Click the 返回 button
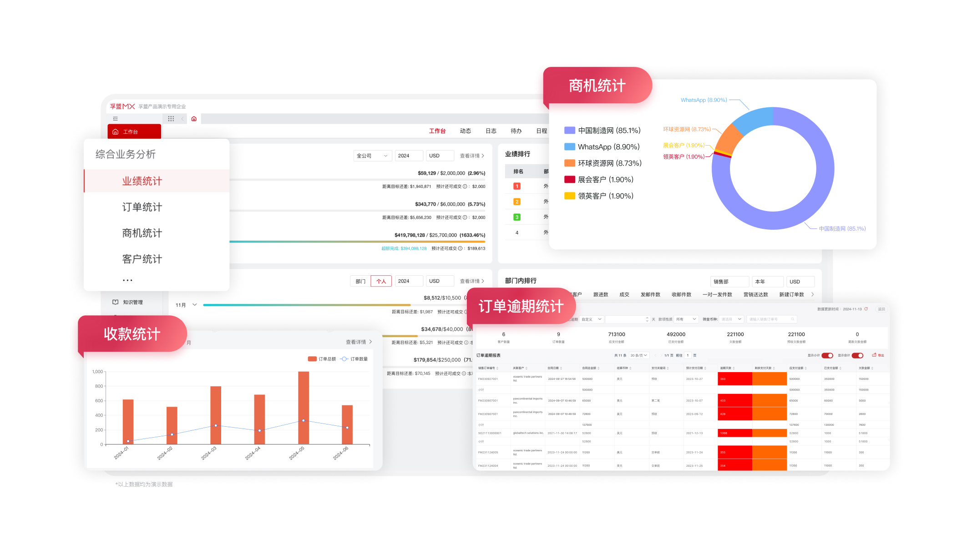 tap(881, 309)
